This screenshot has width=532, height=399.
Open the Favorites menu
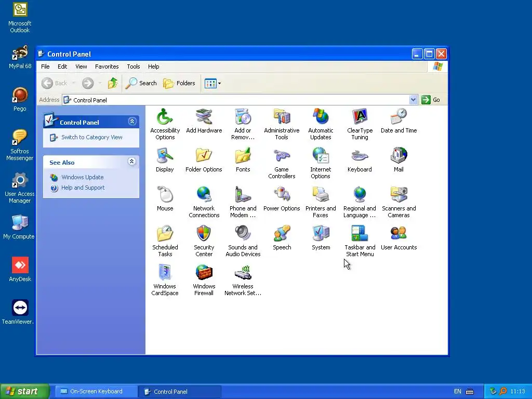(107, 66)
